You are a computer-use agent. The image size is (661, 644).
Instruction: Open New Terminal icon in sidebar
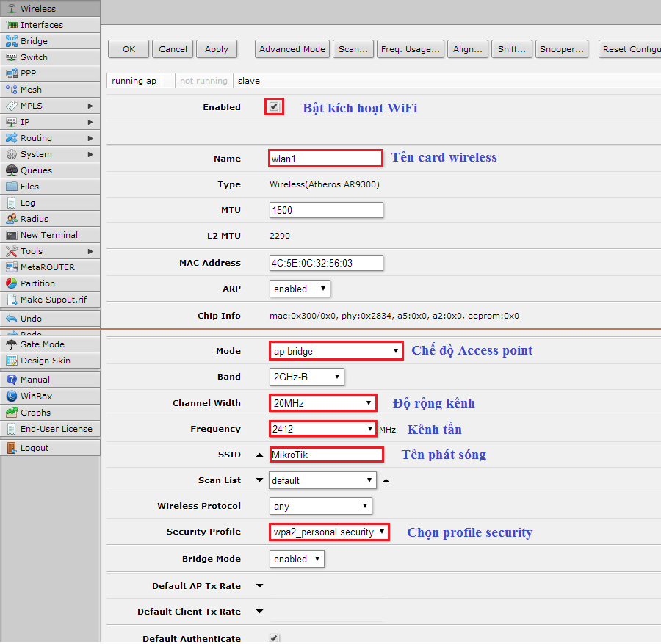(x=12, y=235)
